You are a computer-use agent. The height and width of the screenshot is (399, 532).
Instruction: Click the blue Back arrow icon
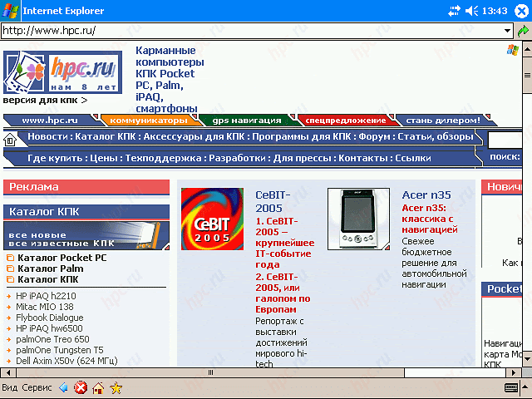(63, 387)
